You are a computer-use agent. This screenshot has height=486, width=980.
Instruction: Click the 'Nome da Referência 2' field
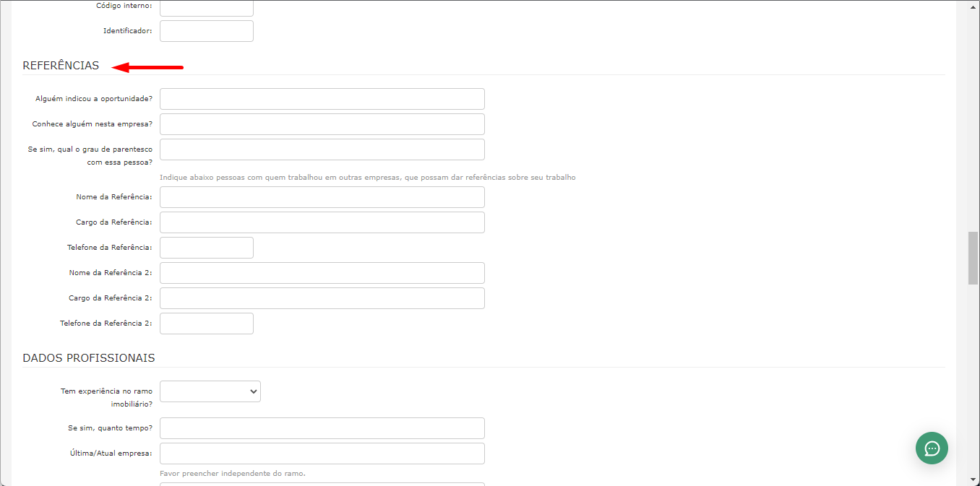coord(322,273)
